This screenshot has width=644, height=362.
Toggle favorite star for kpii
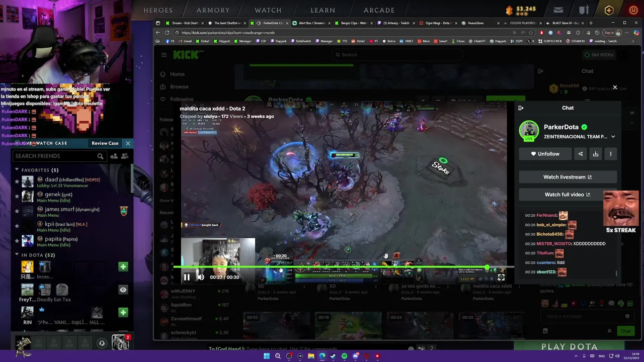tap(17, 226)
